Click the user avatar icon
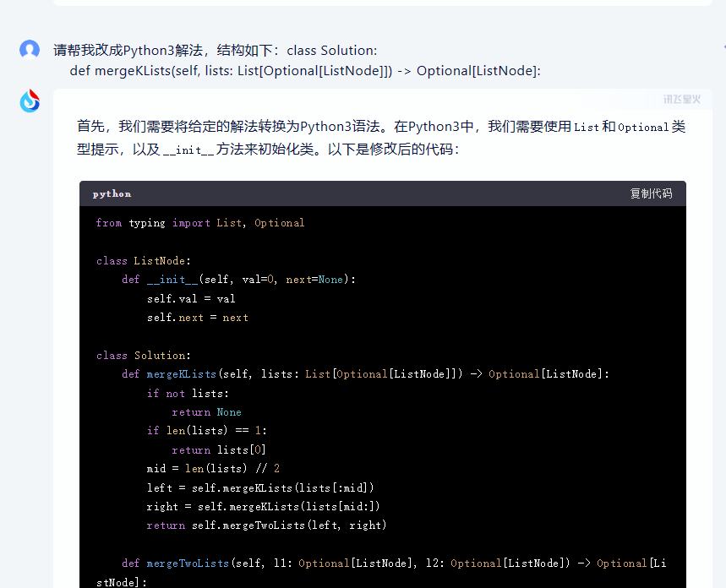 30,50
